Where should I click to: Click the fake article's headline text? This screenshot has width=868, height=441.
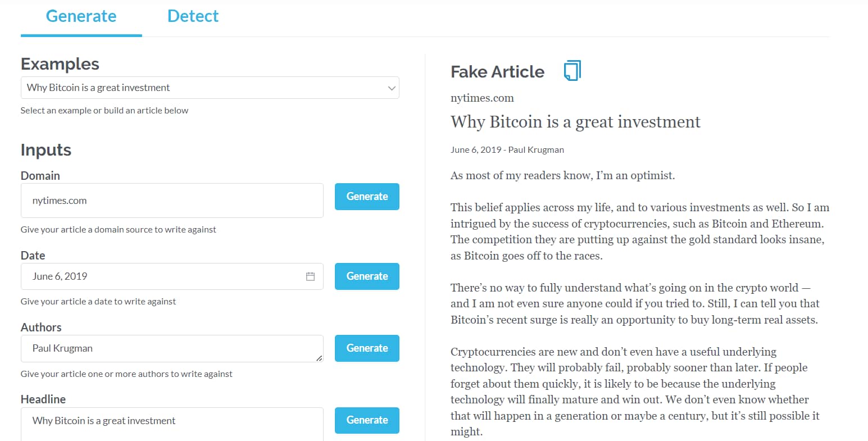[575, 122]
